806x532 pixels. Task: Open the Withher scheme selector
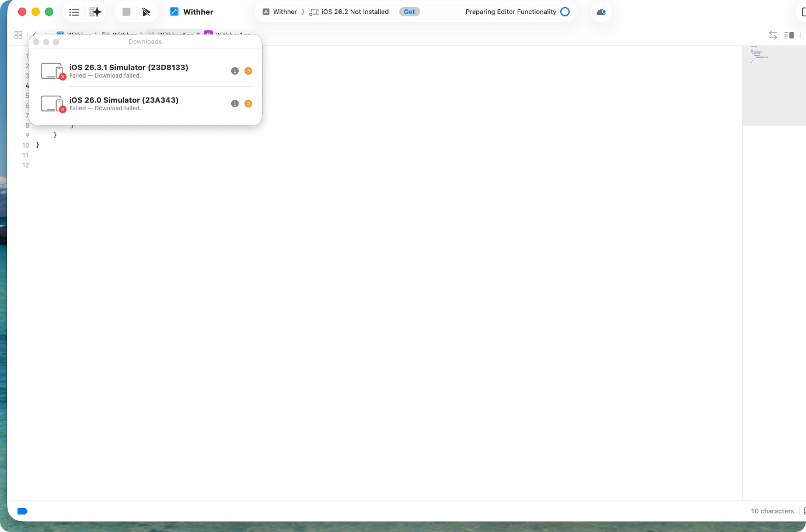pyautogui.click(x=280, y=12)
